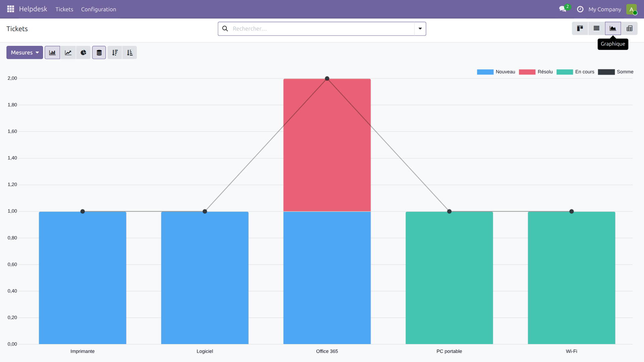The height and width of the screenshot is (362, 644).
Task: Open the Configuration menu
Action: click(x=98, y=9)
